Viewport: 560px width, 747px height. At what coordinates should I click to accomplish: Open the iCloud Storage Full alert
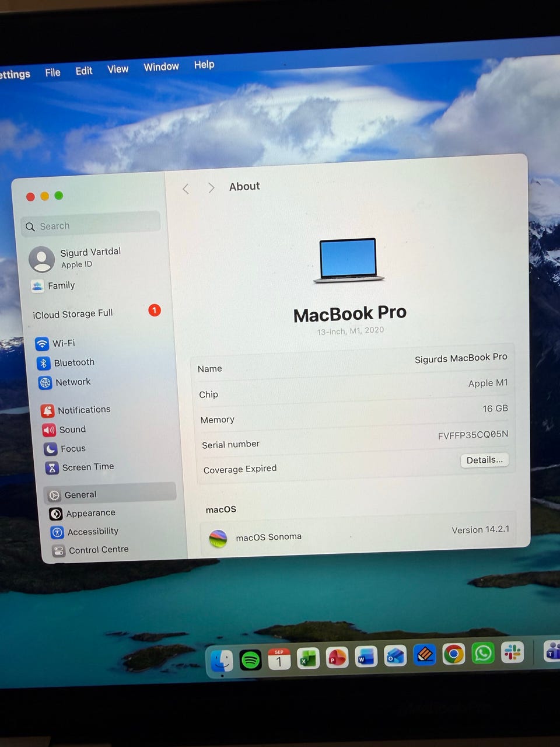73,314
